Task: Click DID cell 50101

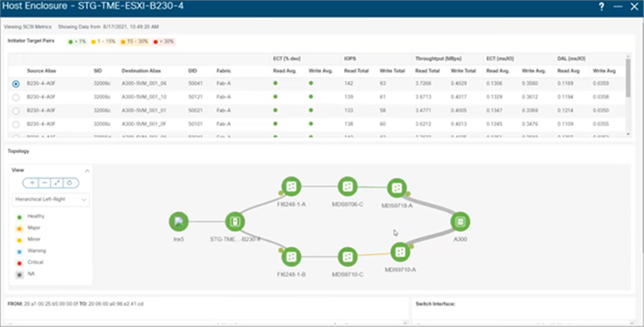Action: point(194,124)
